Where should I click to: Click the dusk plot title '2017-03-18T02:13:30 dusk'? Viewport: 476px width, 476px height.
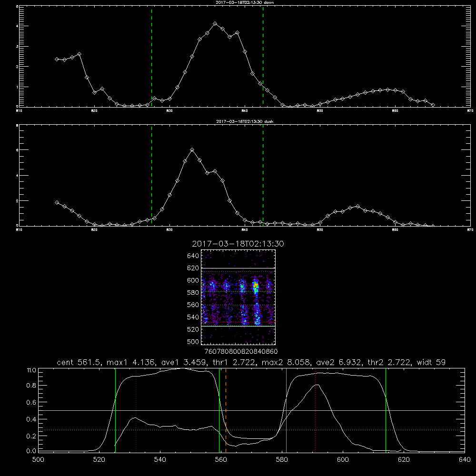[x=245, y=121]
